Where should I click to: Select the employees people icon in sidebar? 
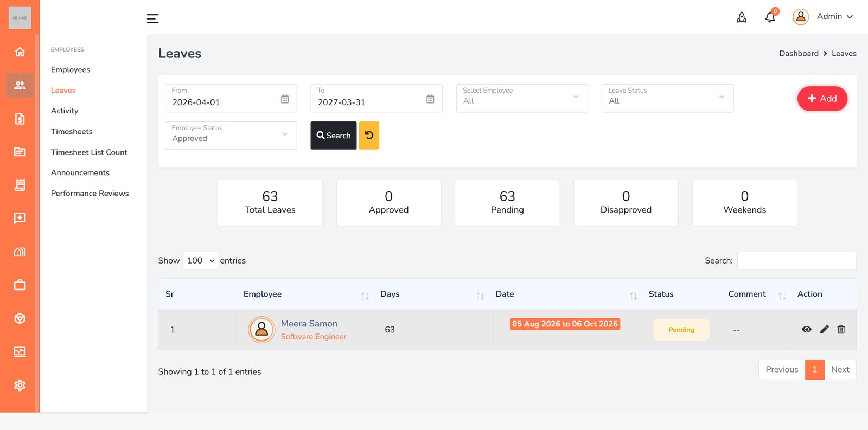coord(20,85)
